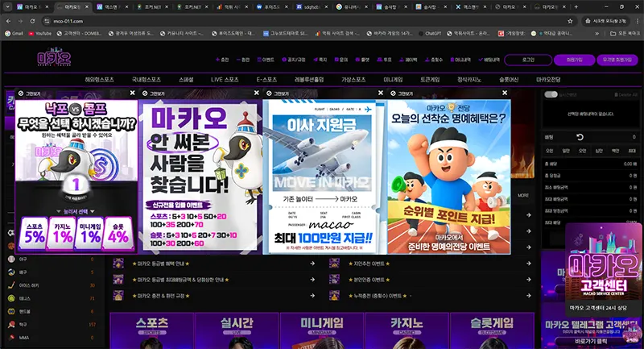Choose the 슬롯 4% bonus card
The width and height of the screenshot is (644, 349).
pyautogui.click(x=118, y=234)
